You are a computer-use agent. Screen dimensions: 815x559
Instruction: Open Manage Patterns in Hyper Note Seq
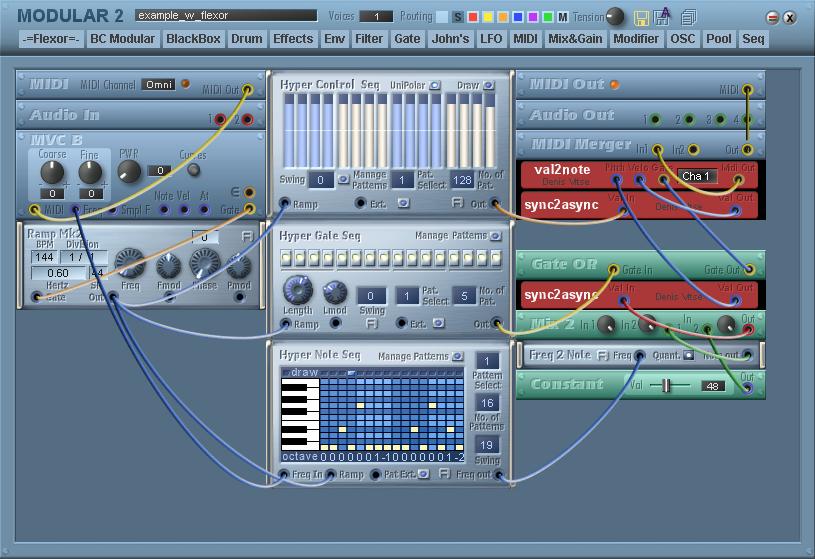click(x=457, y=356)
